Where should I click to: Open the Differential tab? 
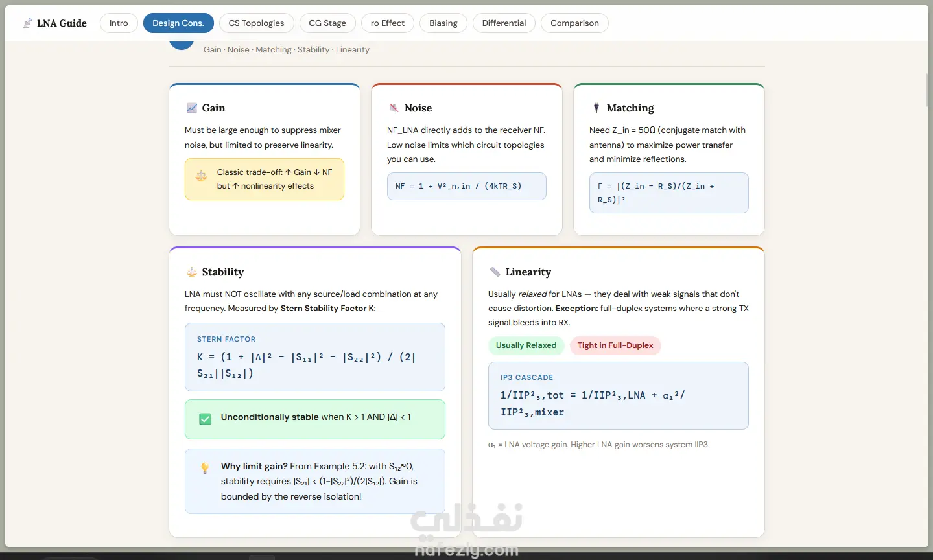504,23
